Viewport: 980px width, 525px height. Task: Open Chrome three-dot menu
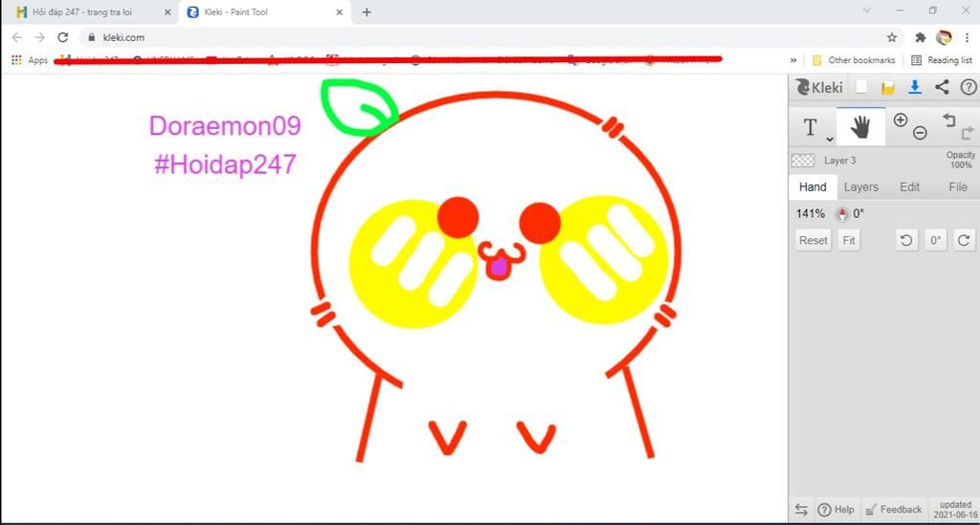click(x=967, y=37)
